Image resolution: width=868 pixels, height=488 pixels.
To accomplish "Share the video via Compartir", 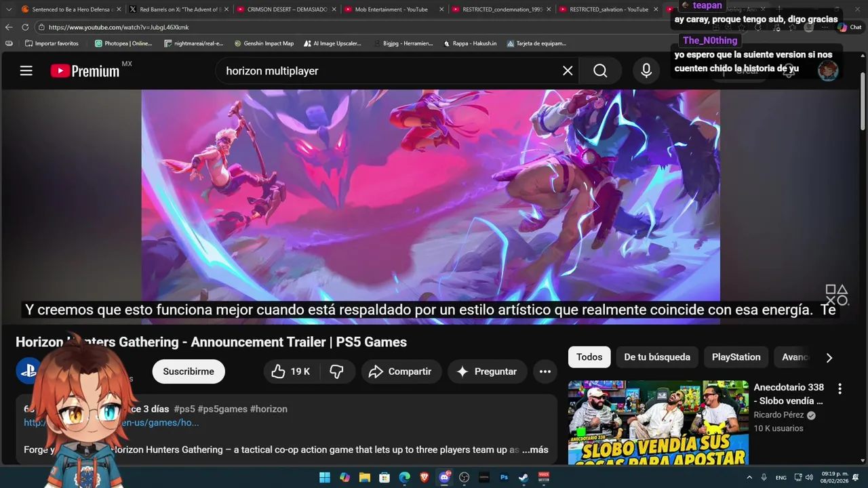I will pos(400,371).
